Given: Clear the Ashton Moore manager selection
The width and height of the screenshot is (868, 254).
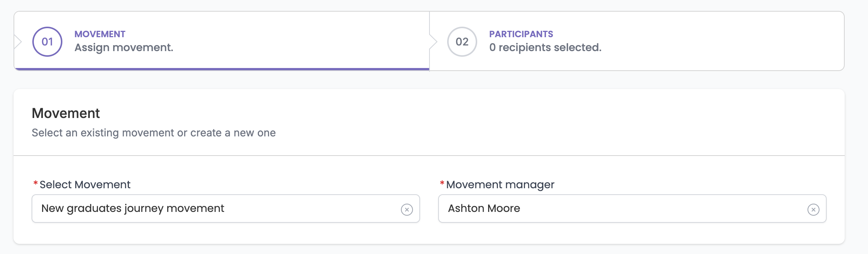Looking at the screenshot, I should tap(813, 209).
